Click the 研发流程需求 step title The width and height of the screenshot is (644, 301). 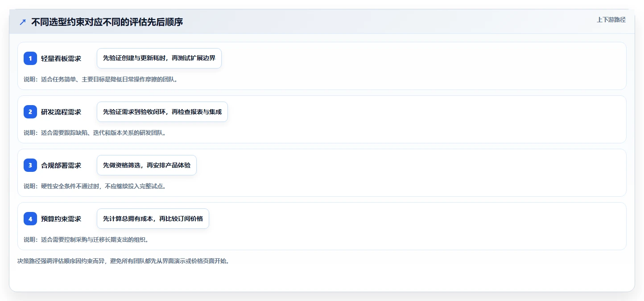(61, 112)
